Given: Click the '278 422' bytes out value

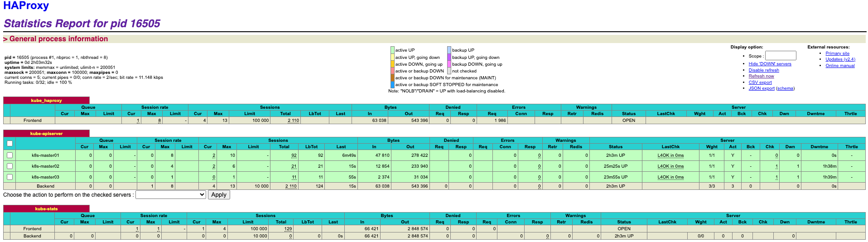Looking at the screenshot, I should pos(420,155).
